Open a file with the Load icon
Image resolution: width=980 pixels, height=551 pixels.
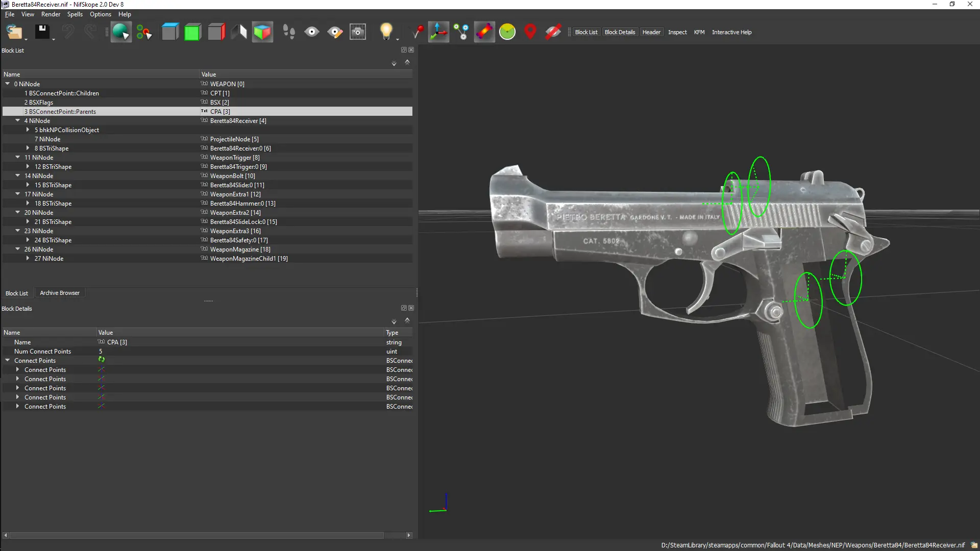point(14,32)
